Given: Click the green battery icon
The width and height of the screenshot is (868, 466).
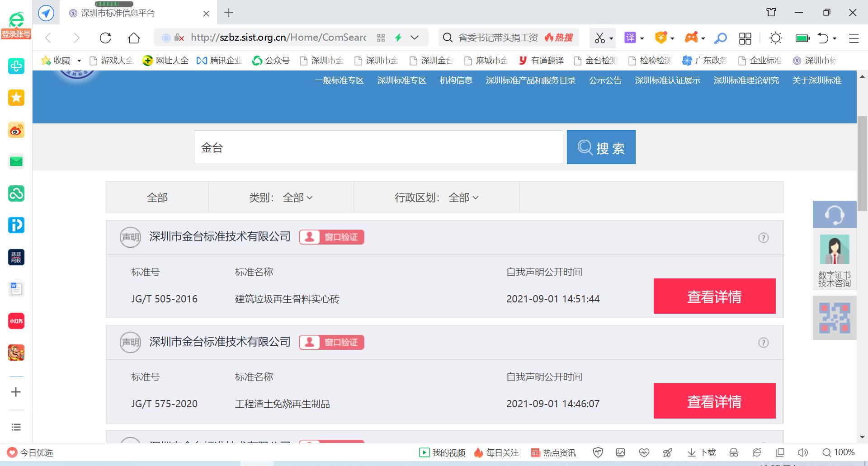Looking at the screenshot, I should 803,38.
